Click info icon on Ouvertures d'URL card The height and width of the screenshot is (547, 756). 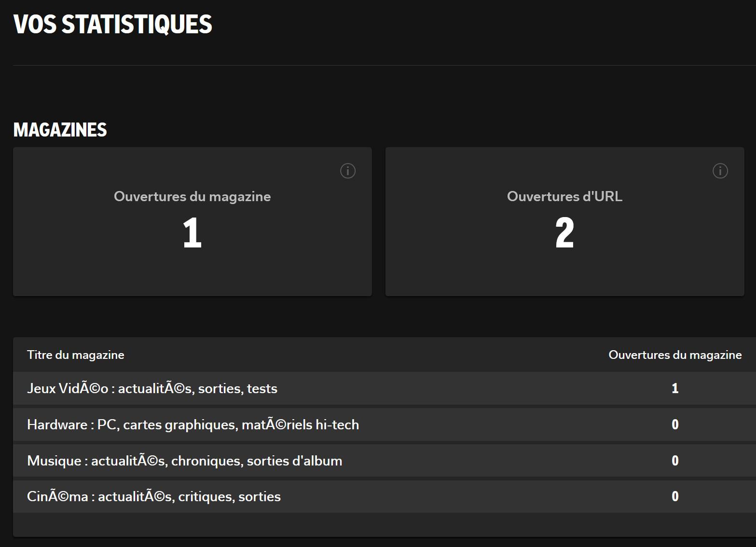[x=720, y=171]
